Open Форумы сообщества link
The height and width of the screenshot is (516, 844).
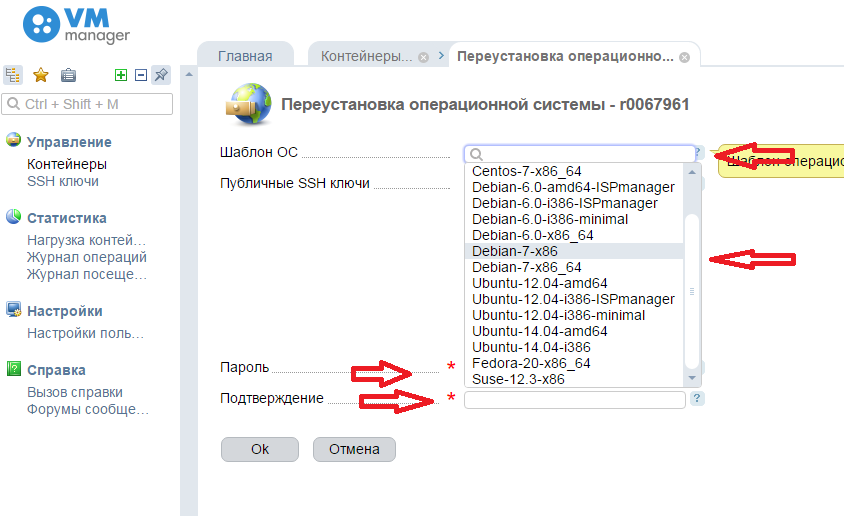pos(88,409)
